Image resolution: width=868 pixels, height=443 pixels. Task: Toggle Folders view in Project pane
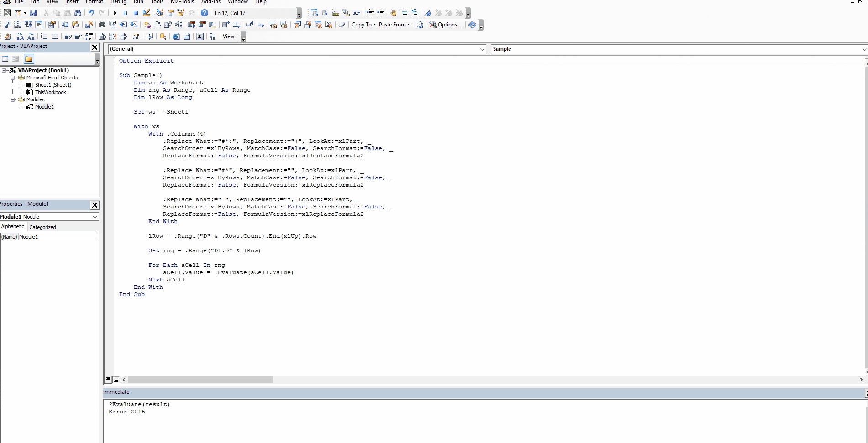coord(29,59)
